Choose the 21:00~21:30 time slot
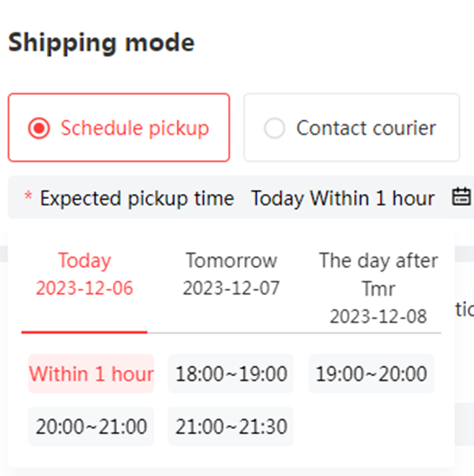This screenshot has height=476, width=474. [231, 427]
